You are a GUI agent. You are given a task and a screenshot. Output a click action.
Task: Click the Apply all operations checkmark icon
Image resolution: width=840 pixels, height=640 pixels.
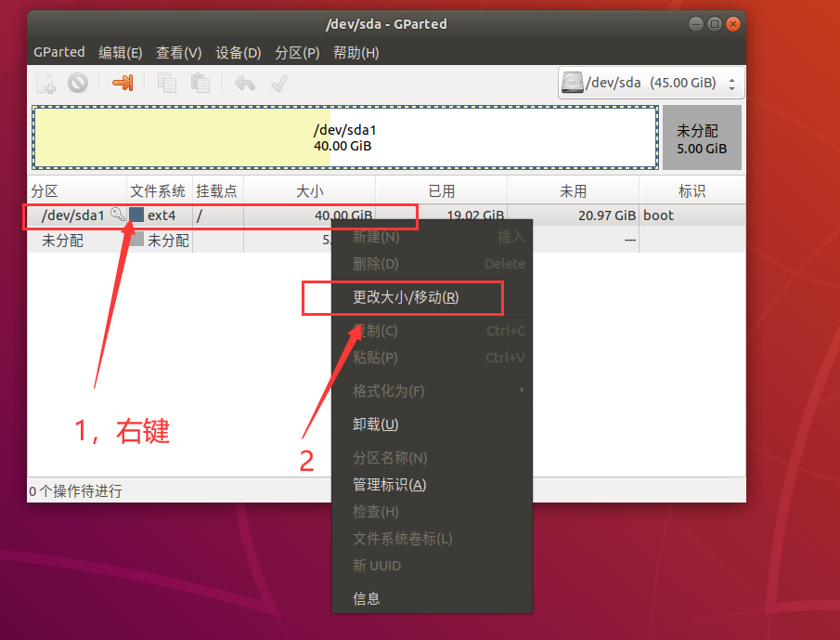click(279, 83)
